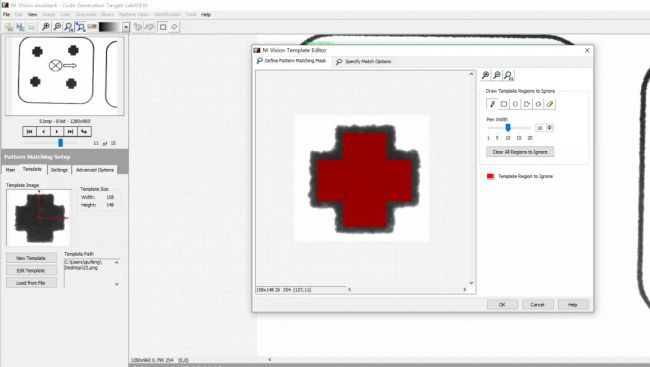
Task: Open the Settings tab in Pattern Matching Setup
Action: pos(59,170)
